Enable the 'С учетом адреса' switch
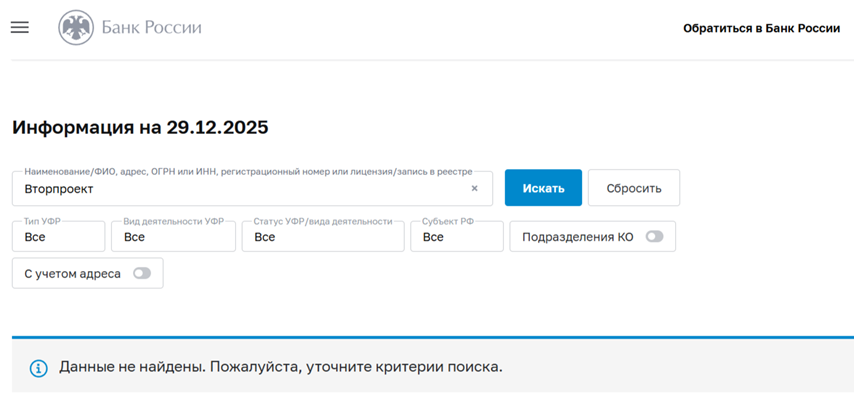 point(142,273)
